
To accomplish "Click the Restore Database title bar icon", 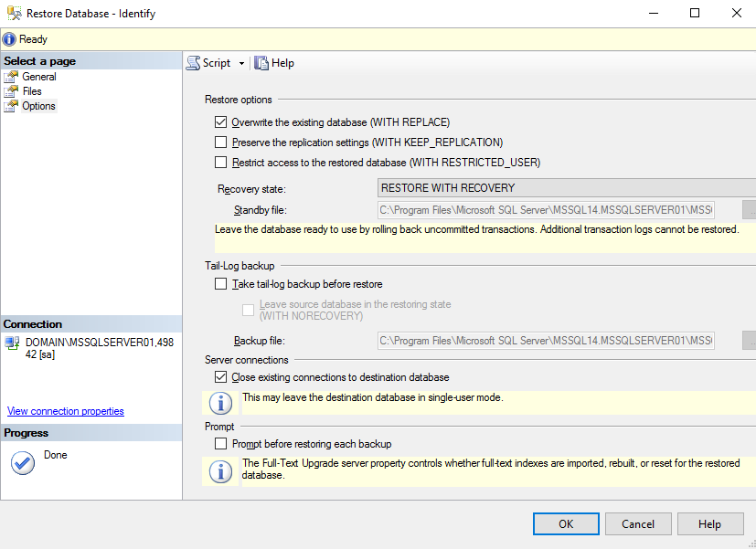I will pos(14,13).
